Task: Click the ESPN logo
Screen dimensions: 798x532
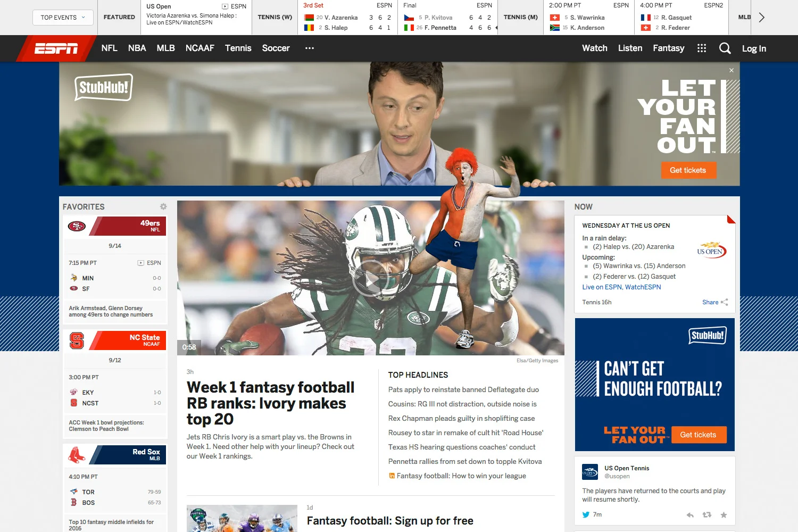Action: (x=56, y=48)
